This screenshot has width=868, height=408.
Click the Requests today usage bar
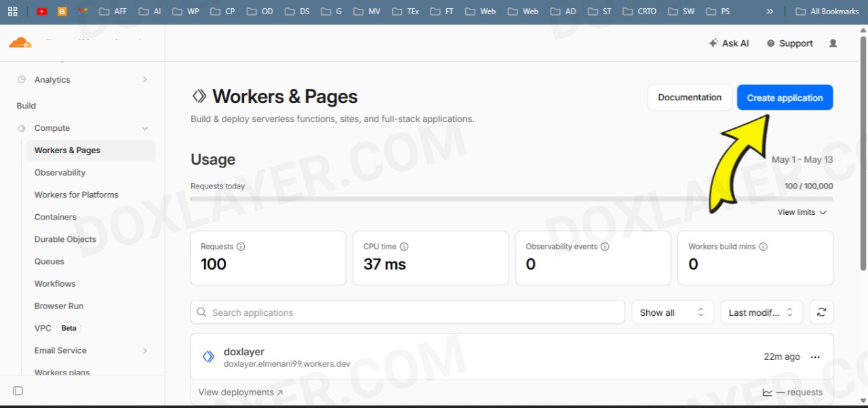[512, 199]
